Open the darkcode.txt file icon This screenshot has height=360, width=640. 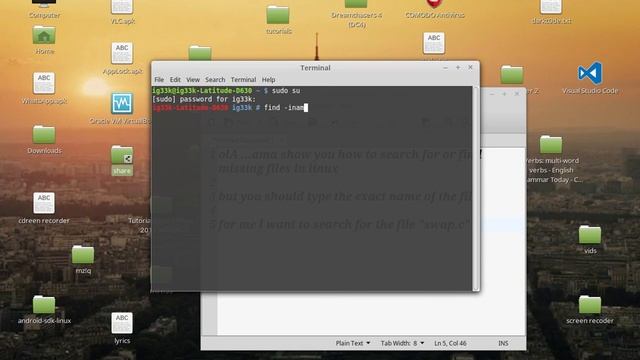[551, 7]
